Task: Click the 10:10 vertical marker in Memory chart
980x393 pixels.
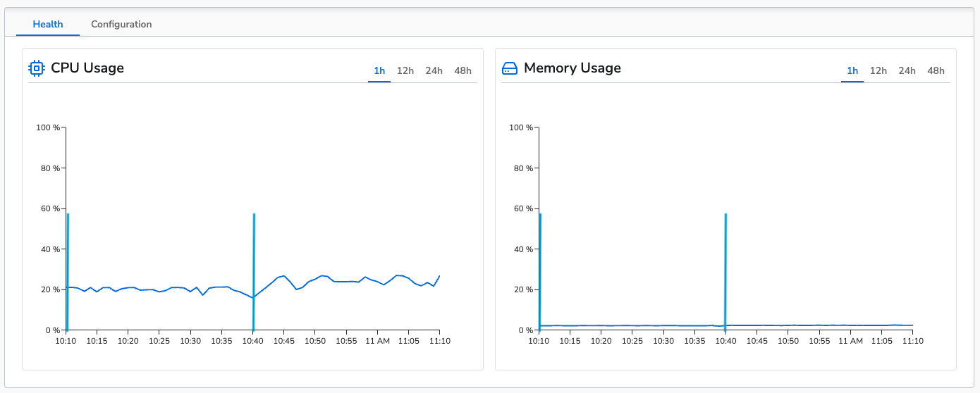Action: tap(539, 271)
